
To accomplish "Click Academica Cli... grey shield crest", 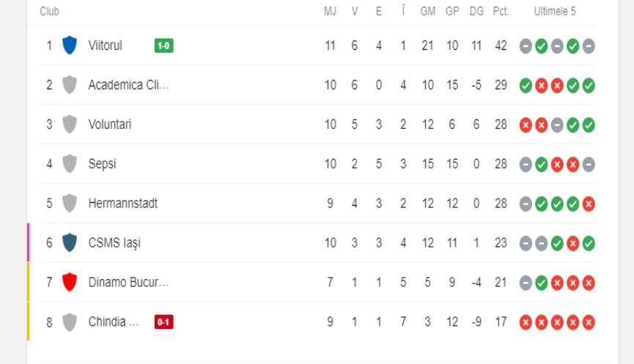I will 70,85.
